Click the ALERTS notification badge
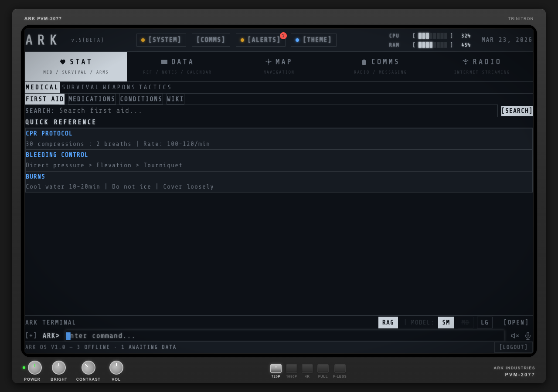Screen dimensions: 558x392 [283, 36]
